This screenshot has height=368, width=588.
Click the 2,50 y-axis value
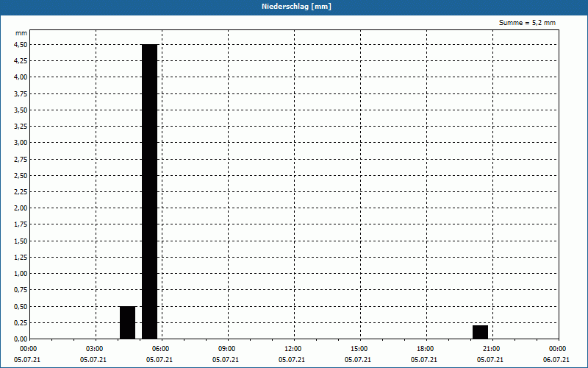[21, 175]
